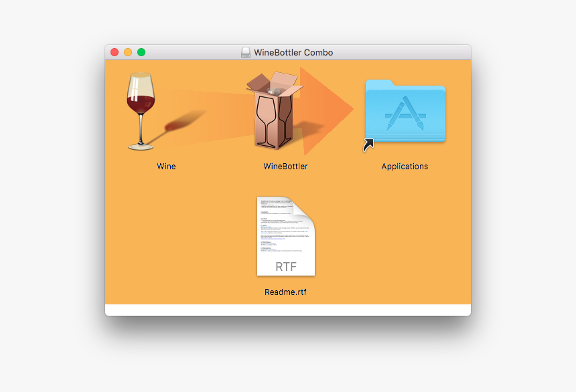This screenshot has height=392, width=576.
Task: Select the body text on the Readme preview
Action: pyautogui.click(x=281, y=221)
